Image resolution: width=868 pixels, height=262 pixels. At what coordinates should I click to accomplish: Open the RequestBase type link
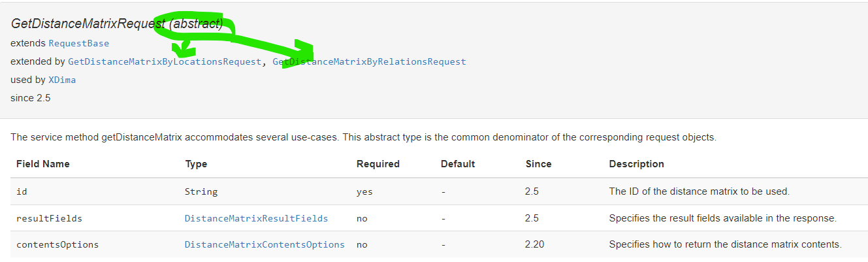click(78, 43)
